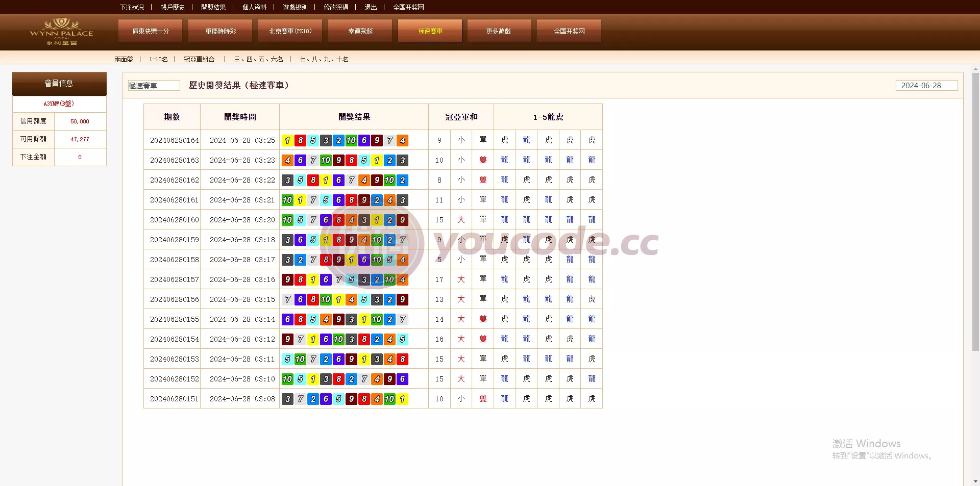
Task: Click dark-red ball 9 in row 202406280157
Action: click(287, 279)
